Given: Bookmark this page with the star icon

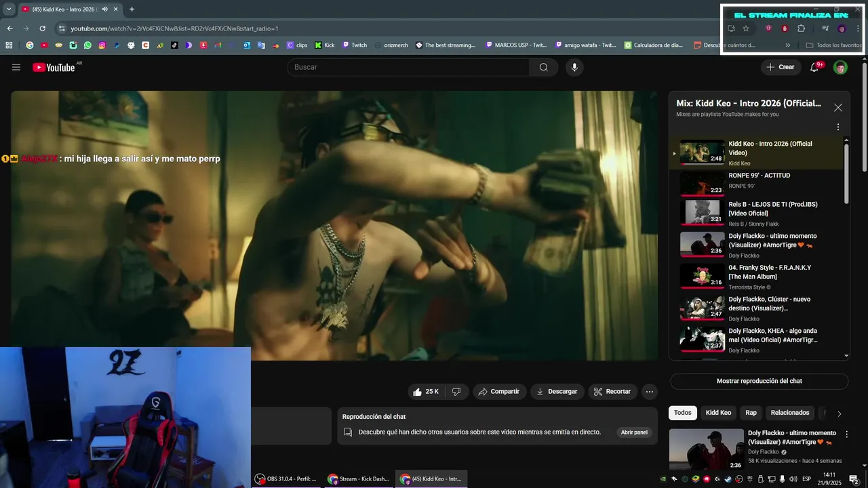Looking at the screenshot, I should tap(746, 28).
